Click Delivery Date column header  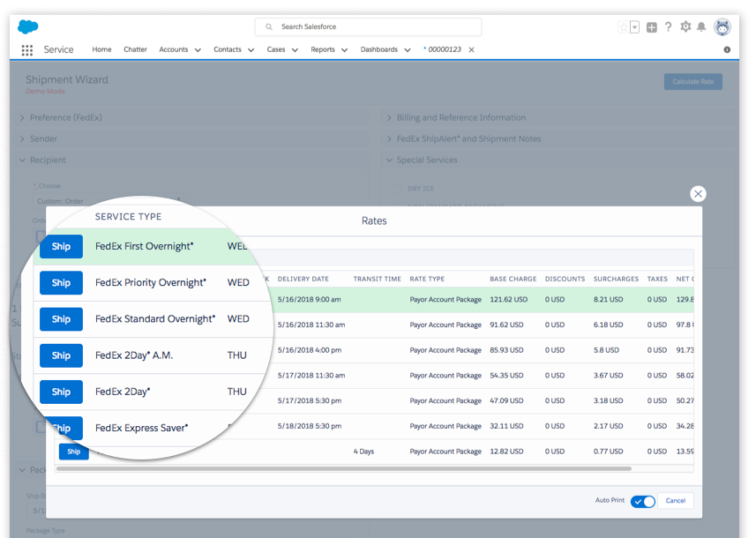[303, 279]
